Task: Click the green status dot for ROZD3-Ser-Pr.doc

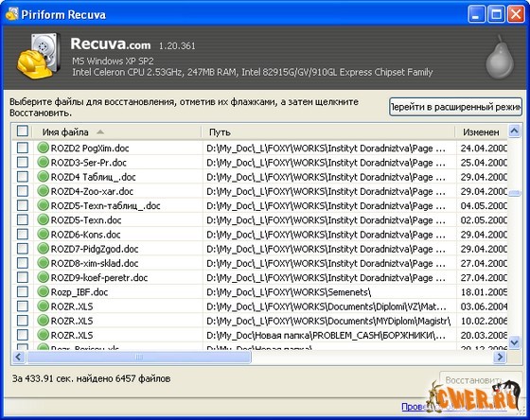Action: click(x=43, y=162)
